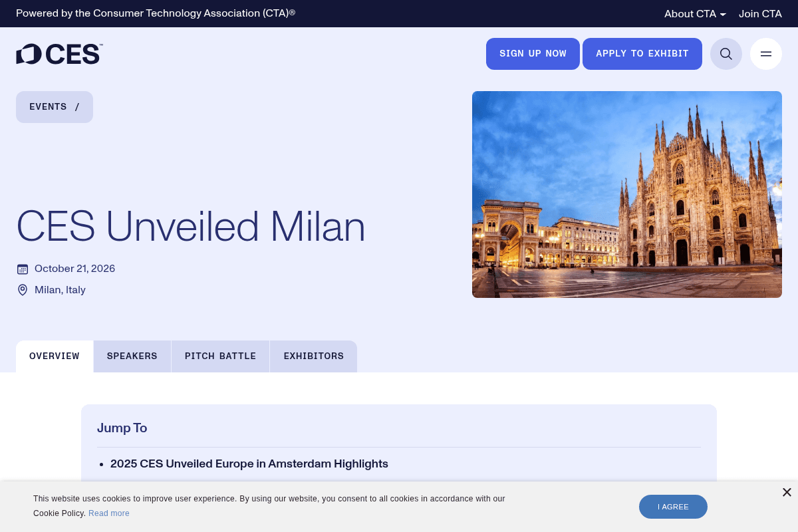Open the Read more cookie policy link

108,513
